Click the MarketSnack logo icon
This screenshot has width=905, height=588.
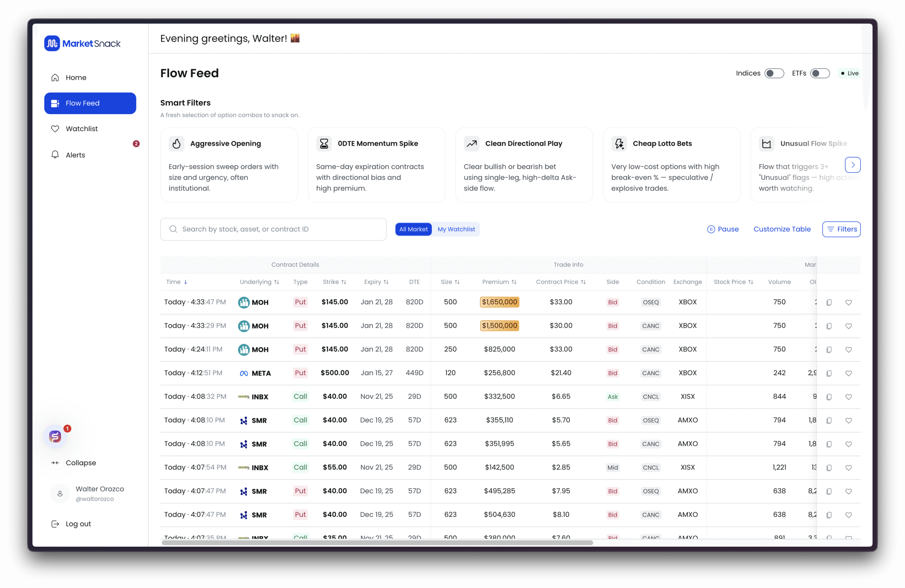point(52,43)
